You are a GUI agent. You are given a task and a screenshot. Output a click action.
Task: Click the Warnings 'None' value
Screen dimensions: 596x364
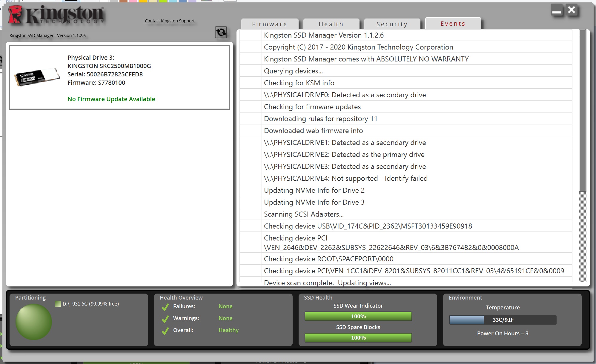click(x=225, y=318)
